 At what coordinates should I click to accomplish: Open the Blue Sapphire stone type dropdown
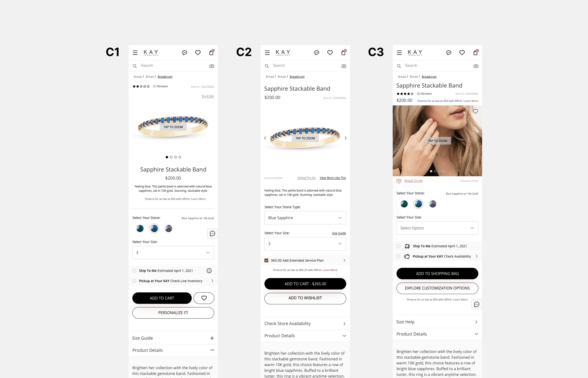[305, 218]
